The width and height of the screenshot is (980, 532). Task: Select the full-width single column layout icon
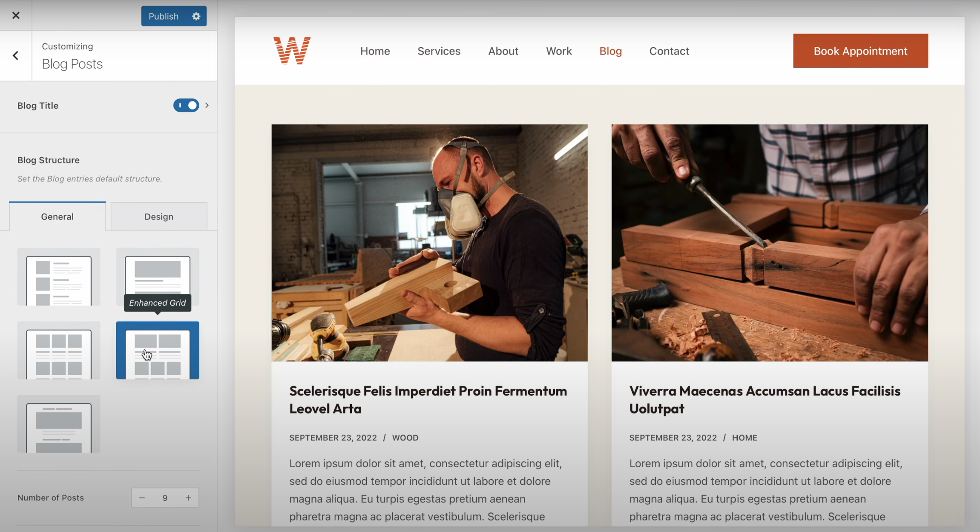[x=158, y=273]
